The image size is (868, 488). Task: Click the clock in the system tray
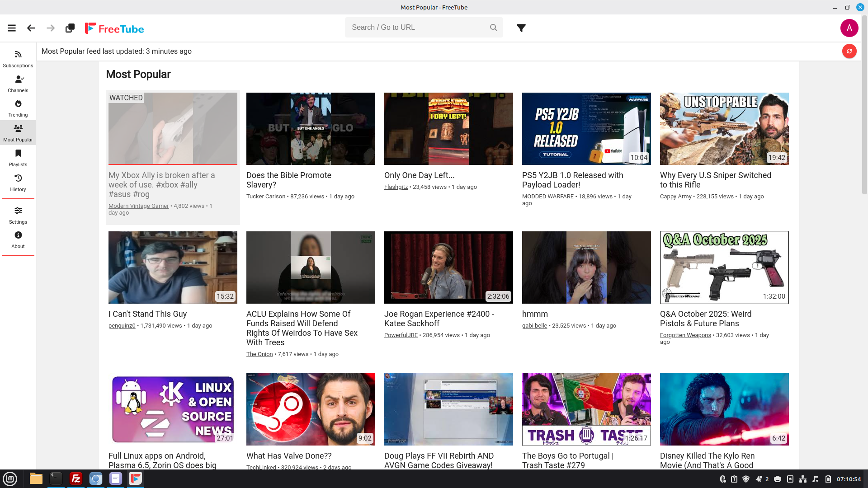coord(849,479)
